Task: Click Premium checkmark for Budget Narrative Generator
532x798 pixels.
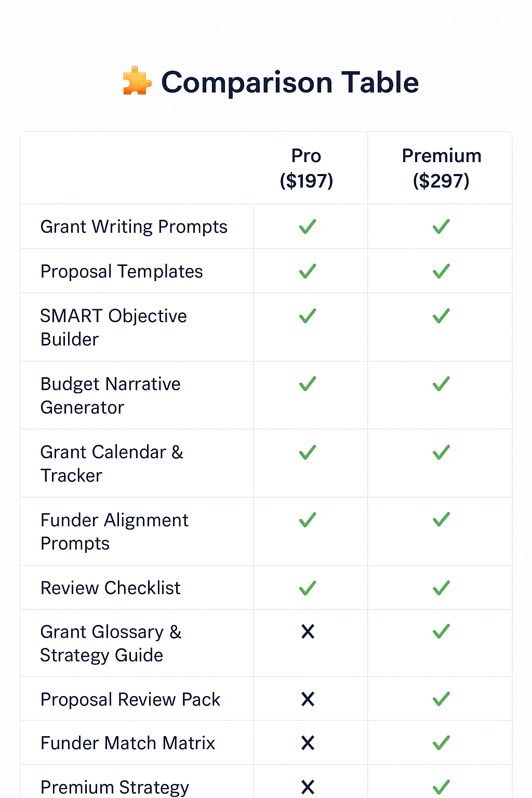Action: pyautogui.click(x=441, y=384)
